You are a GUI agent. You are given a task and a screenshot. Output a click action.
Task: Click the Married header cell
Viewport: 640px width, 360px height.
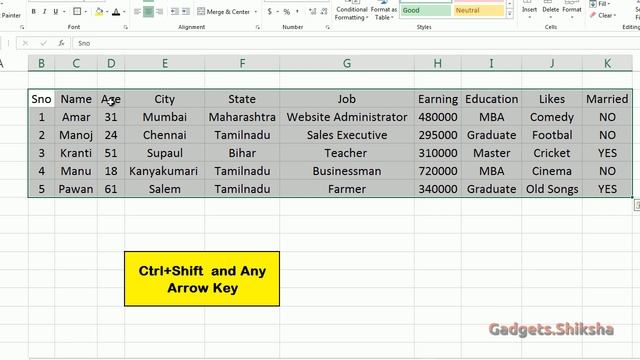coord(607,99)
